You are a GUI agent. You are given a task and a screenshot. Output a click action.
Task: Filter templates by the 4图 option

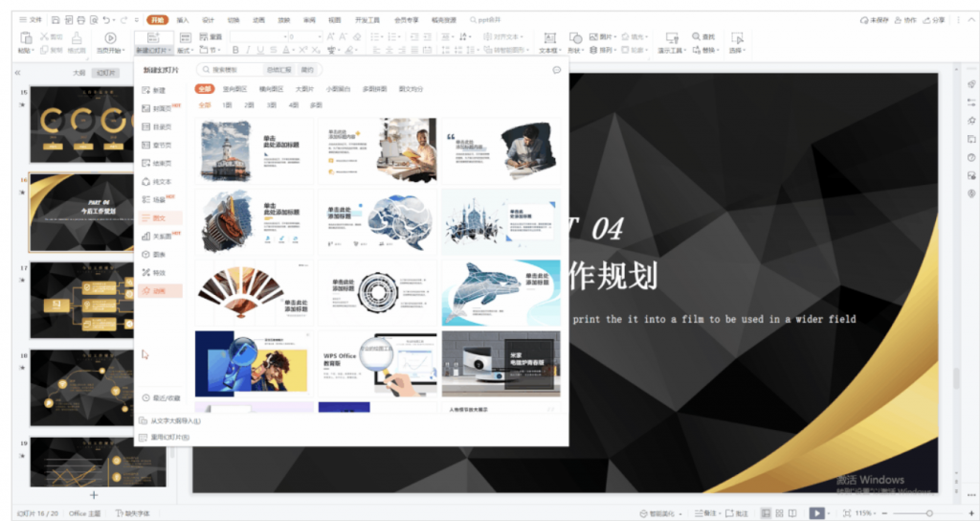pyautogui.click(x=293, y=105)
